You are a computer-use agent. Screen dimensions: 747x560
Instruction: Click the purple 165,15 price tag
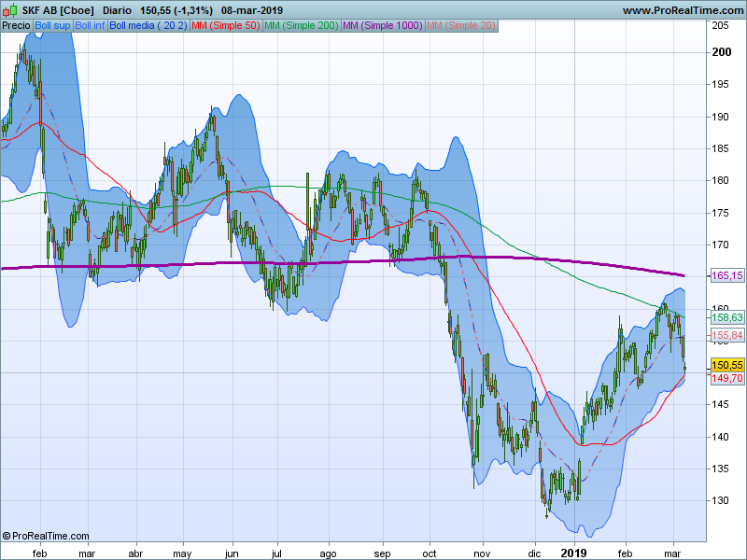pyautogui.click(x=727, y=275)
